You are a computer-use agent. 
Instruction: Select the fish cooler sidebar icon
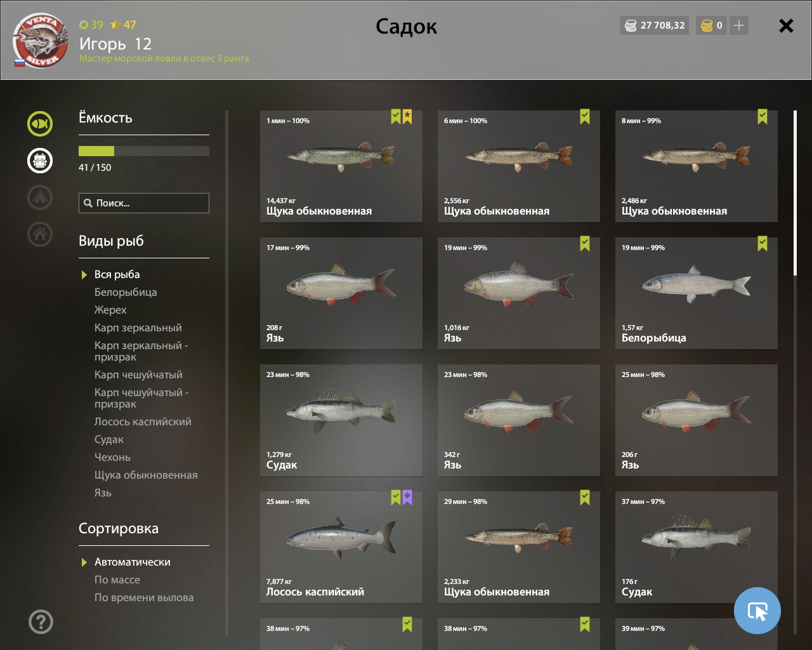click(x=40, y=161)
